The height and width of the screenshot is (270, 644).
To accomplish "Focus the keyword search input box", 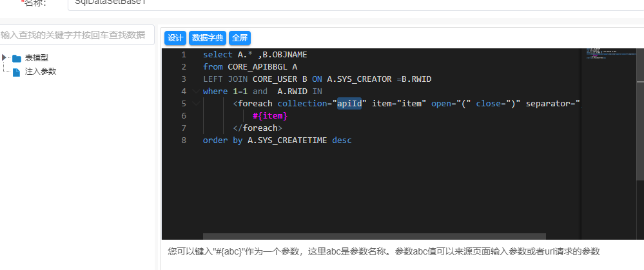I will click(x=76, y=35).
